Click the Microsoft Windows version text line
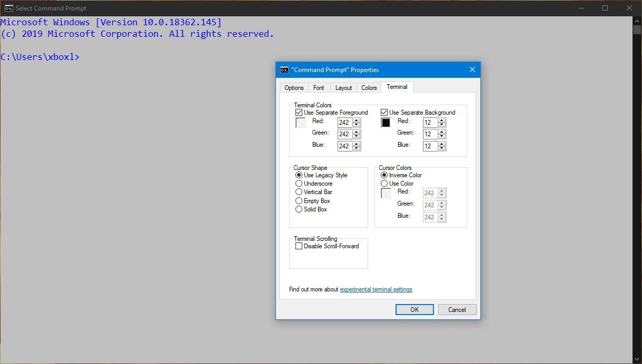The width and height of the screenshot is (642, 364). coord(111,22)
